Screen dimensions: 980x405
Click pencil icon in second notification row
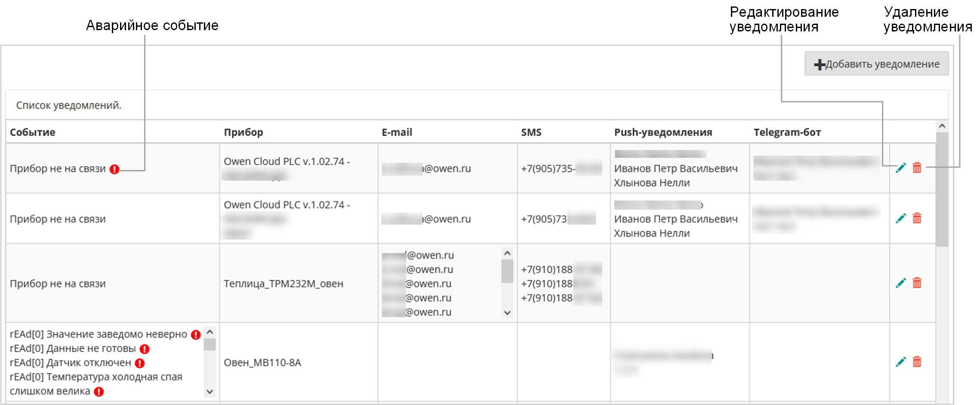click(900, 219)
